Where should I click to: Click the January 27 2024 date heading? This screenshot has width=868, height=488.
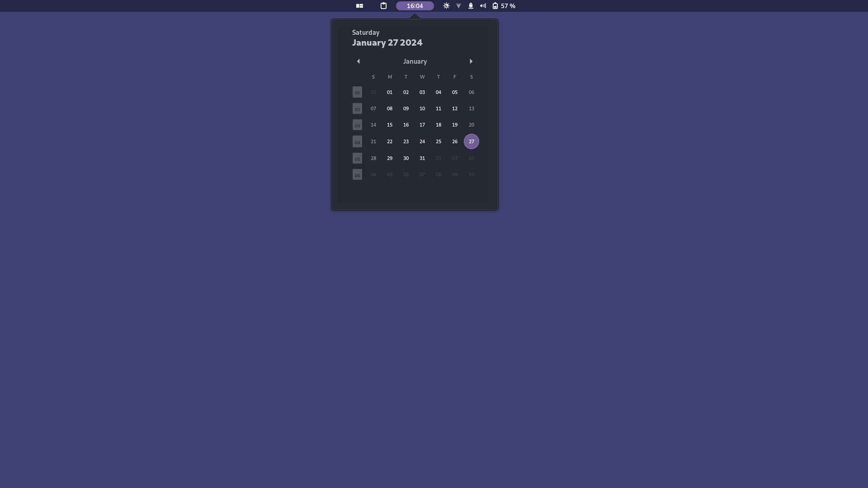coord(387,42)
